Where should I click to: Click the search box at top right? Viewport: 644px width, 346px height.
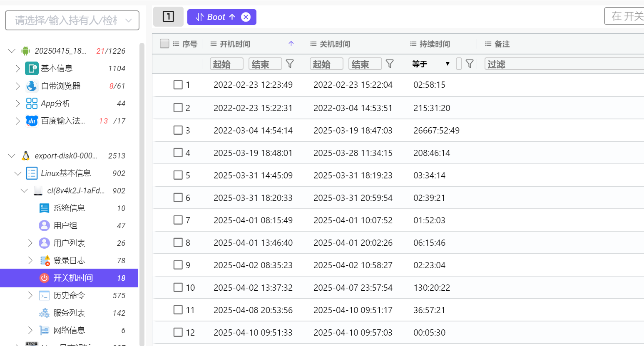624,16
